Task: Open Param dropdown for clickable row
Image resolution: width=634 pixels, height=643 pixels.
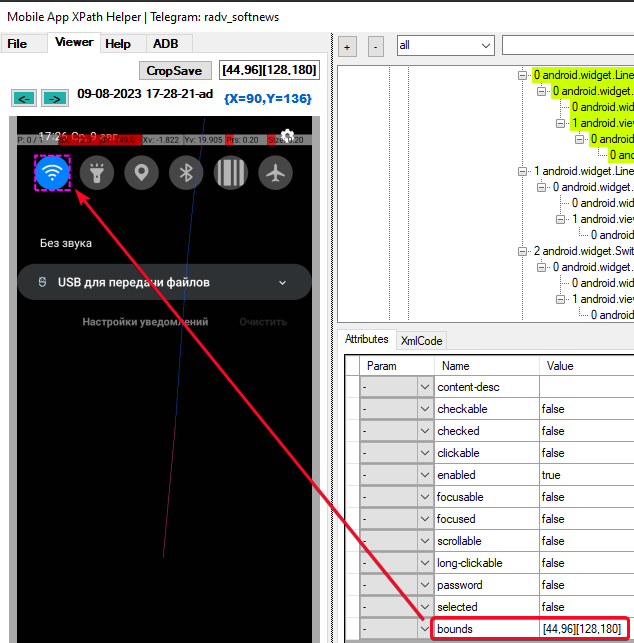Action: 425,453
